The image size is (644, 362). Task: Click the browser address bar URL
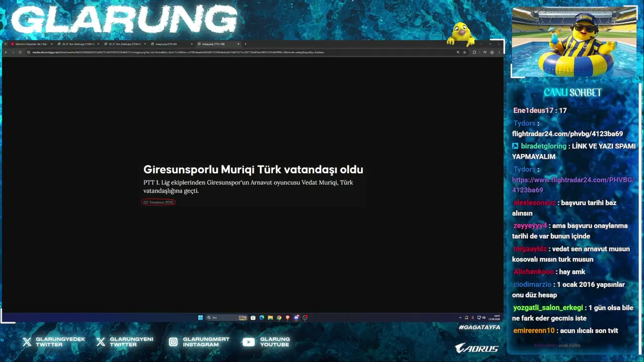pos(178,52)
